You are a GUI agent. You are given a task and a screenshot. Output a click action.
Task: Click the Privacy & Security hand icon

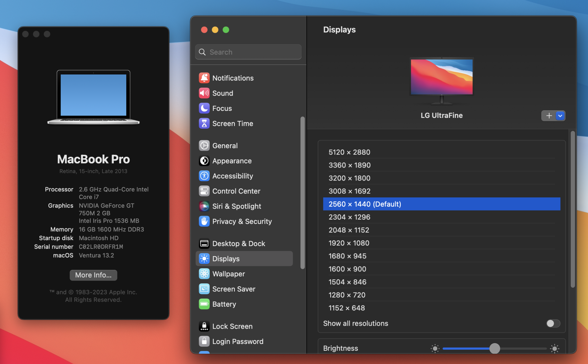coord(204,221)
